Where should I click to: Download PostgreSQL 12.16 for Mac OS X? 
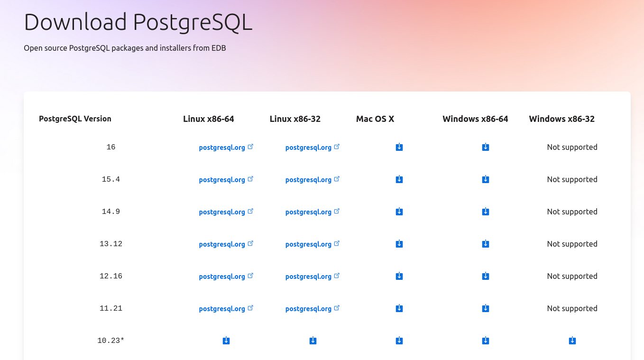[x=399, y=276]
